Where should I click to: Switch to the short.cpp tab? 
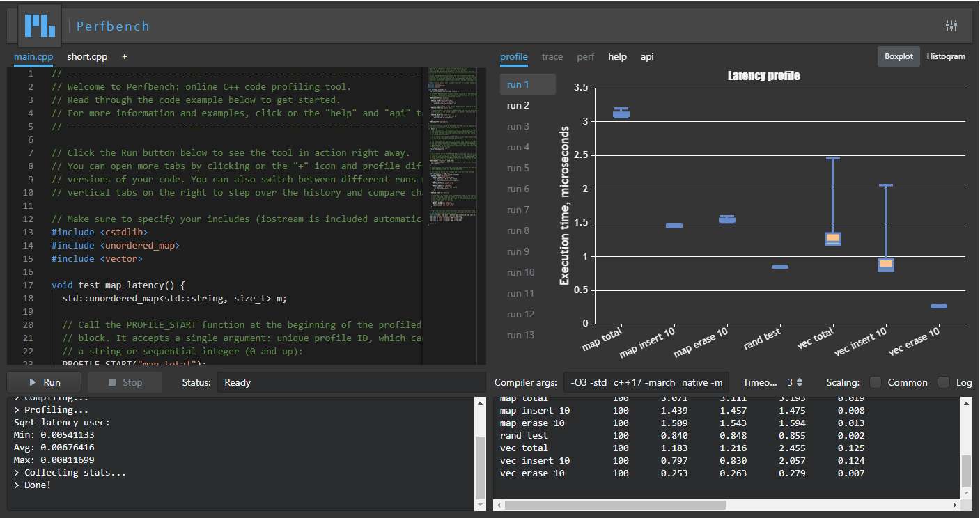[87, 56]
